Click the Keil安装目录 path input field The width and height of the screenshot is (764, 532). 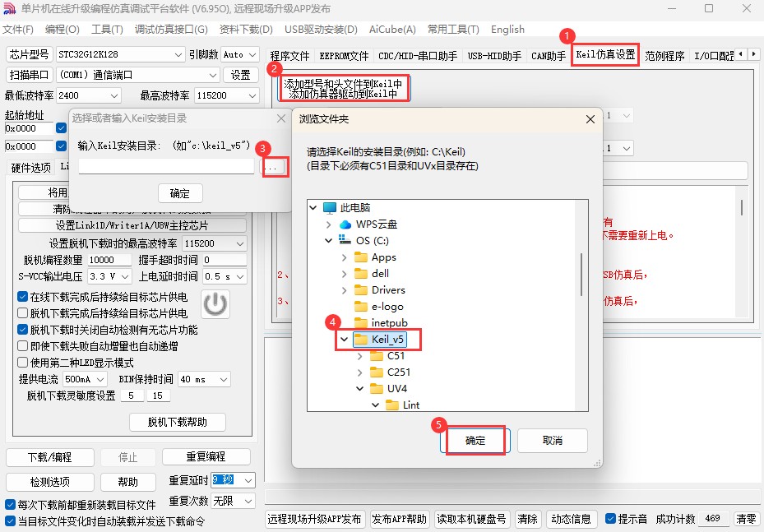tap(166, 167)
